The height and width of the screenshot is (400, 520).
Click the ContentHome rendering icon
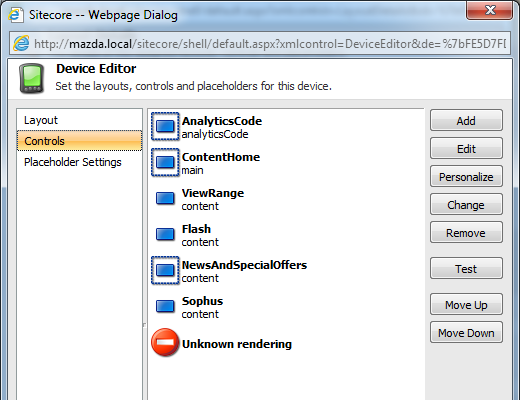(x=165, y=162)
